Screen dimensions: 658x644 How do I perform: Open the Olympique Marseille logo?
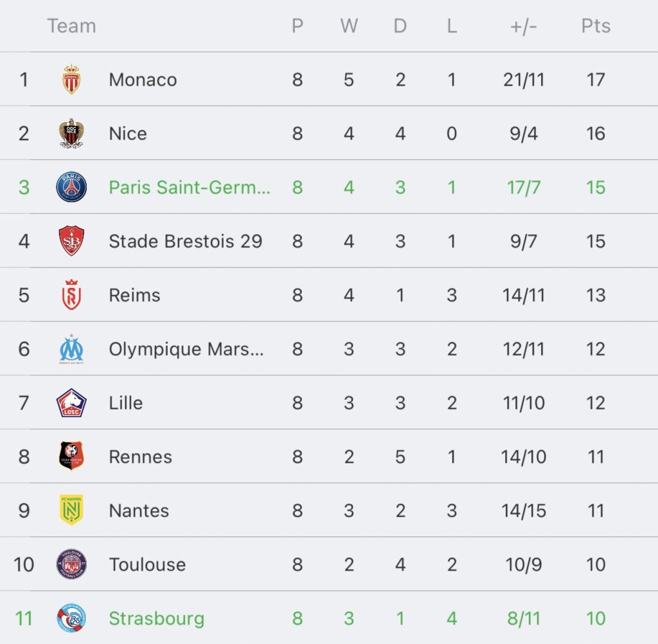71,349
